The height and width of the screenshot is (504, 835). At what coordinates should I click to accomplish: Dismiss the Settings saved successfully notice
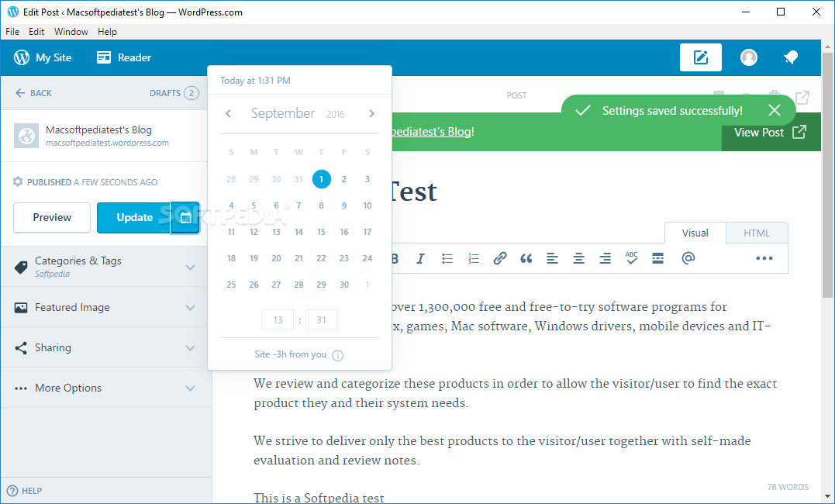pos(775,110)
